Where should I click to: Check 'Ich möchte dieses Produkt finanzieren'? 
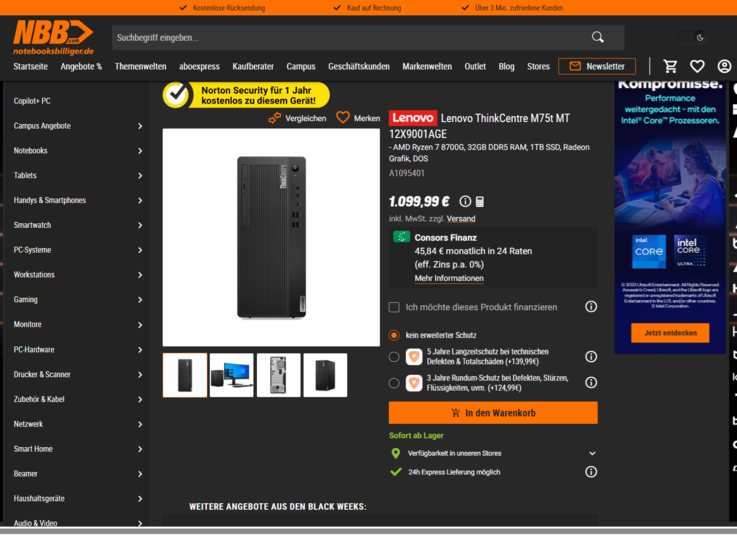tap(394, 307)
